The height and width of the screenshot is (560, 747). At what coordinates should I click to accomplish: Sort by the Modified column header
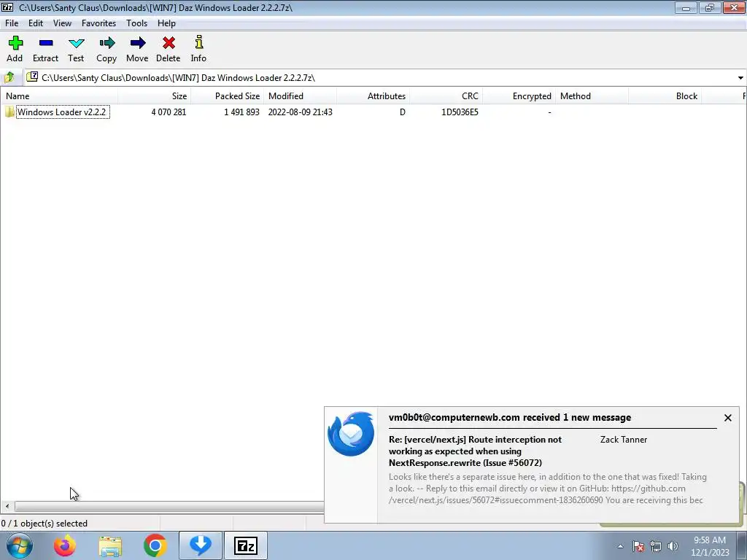click(x=300, y=96)
